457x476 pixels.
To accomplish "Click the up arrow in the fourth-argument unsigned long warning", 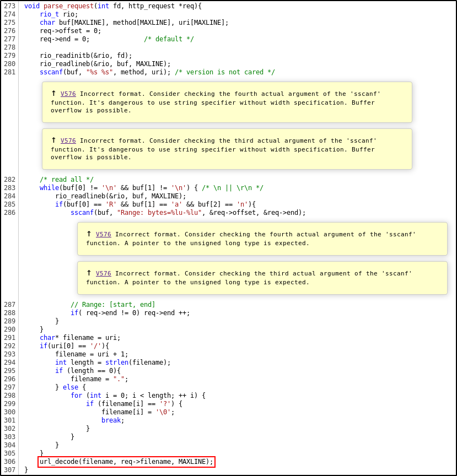I will pos(89,234).
